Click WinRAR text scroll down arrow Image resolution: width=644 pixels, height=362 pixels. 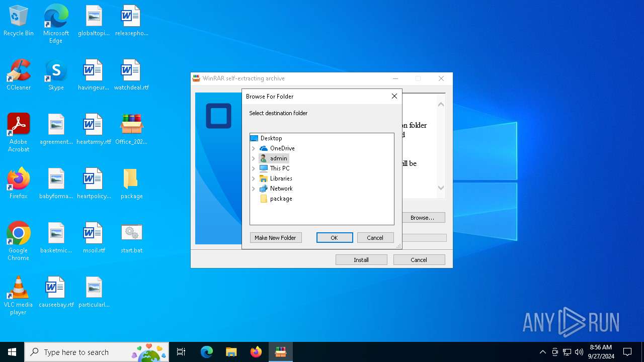441,188
